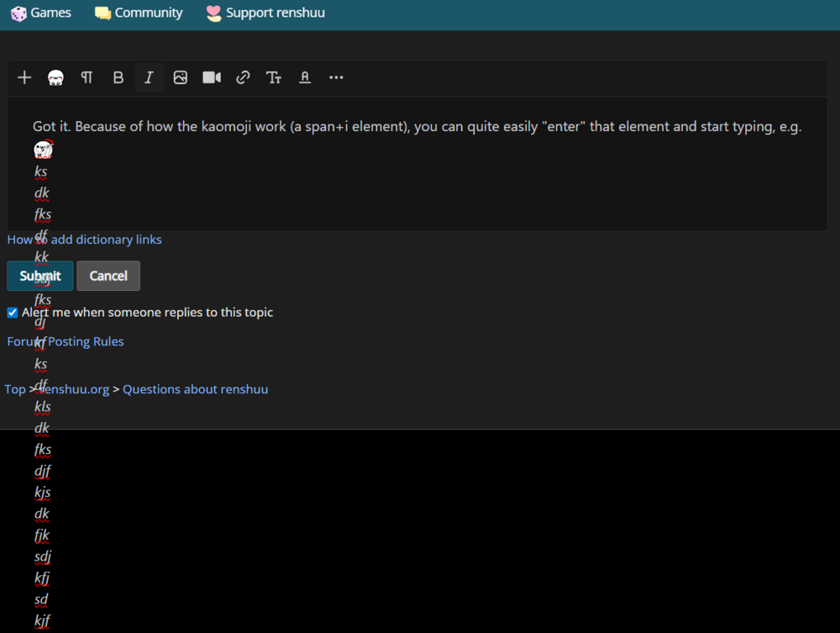Open the Games menu
The image size is (840, 633).
click(x=40, y=13)
